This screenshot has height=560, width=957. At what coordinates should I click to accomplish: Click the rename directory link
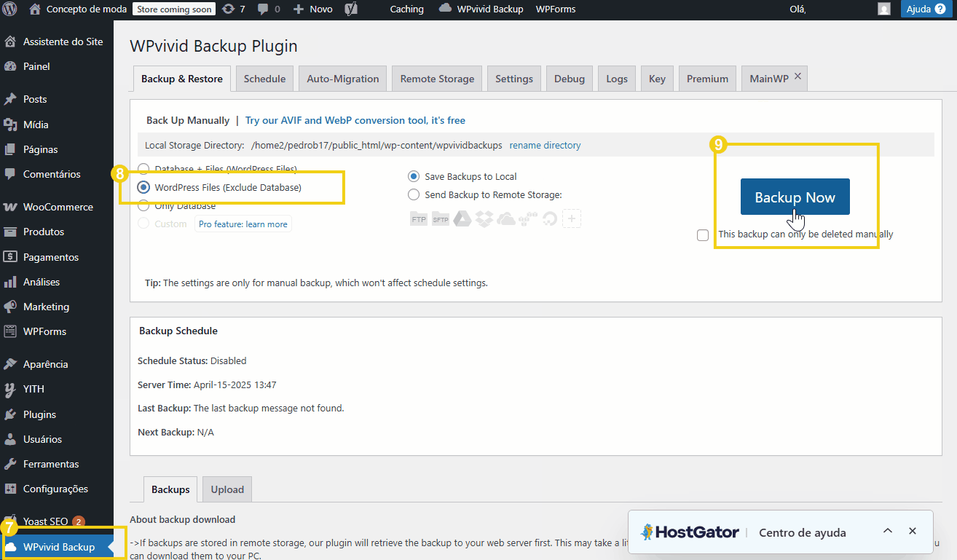(x=545, y=145)
